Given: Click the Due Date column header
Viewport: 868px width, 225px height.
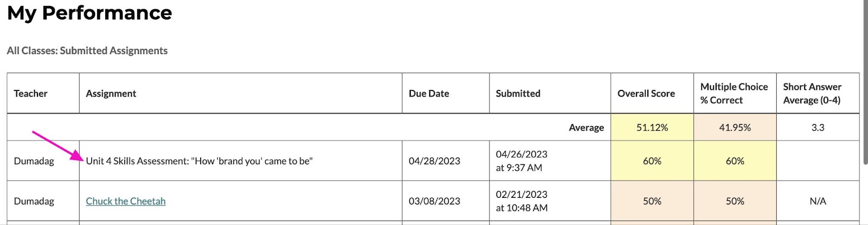Looking at the screenshot, I should click(x=429, y=93).
